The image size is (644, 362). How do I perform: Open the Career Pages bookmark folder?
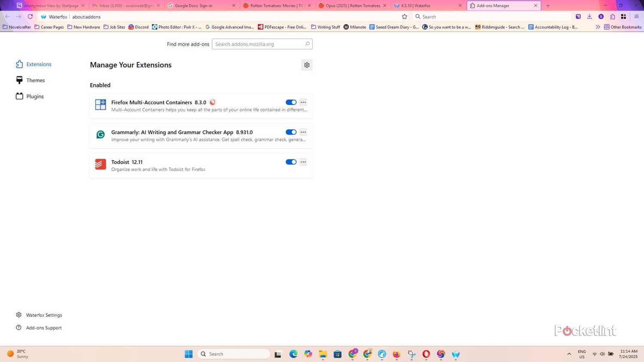[49, 27]
